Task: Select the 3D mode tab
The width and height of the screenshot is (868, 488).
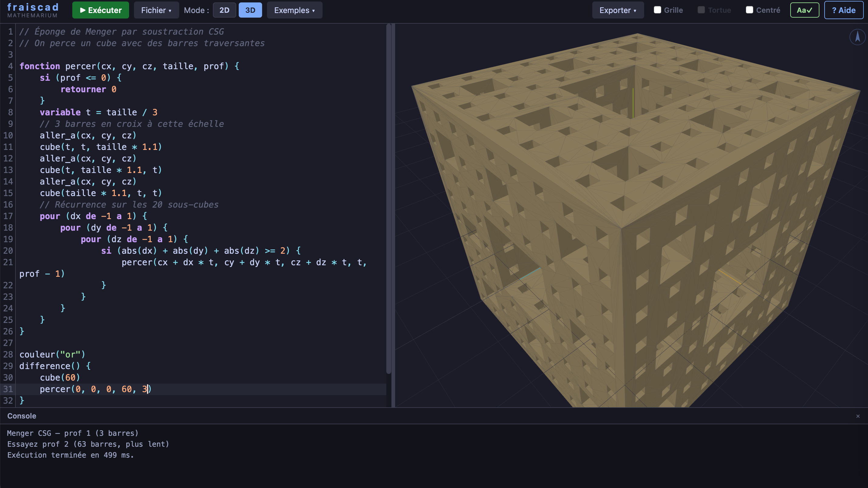Action: (x=250, y=10)
